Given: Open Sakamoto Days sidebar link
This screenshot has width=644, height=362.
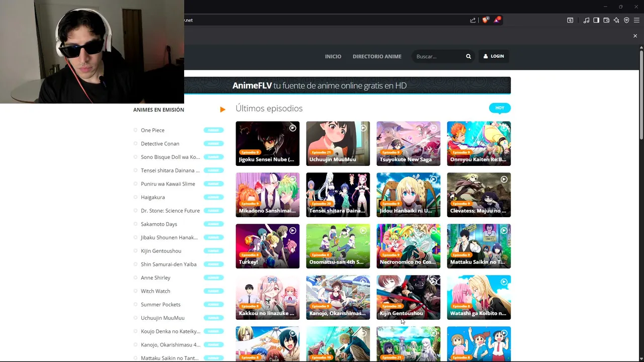Looking at the screenshot, I should point(159,224).
